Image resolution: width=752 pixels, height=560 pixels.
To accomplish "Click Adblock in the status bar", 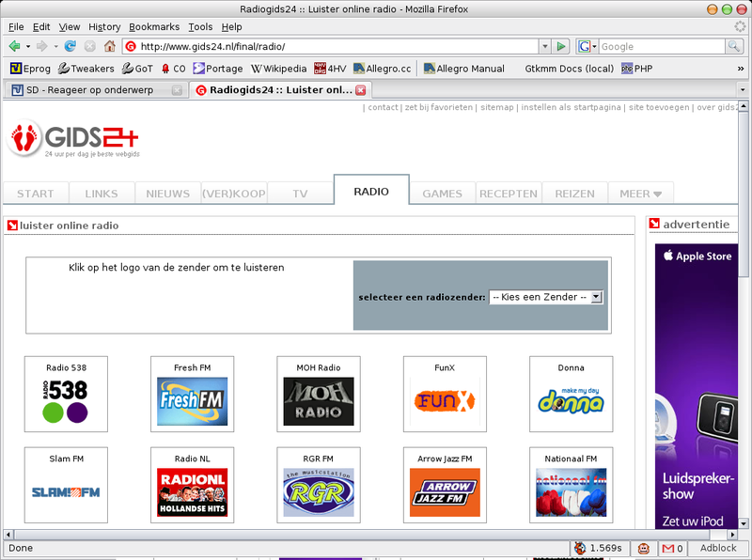I will click(718, 548).
